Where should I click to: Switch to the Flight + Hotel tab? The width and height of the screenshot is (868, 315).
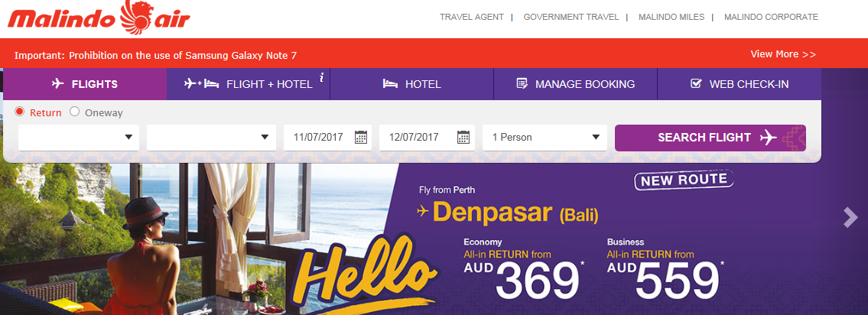(x=248, y=84)
